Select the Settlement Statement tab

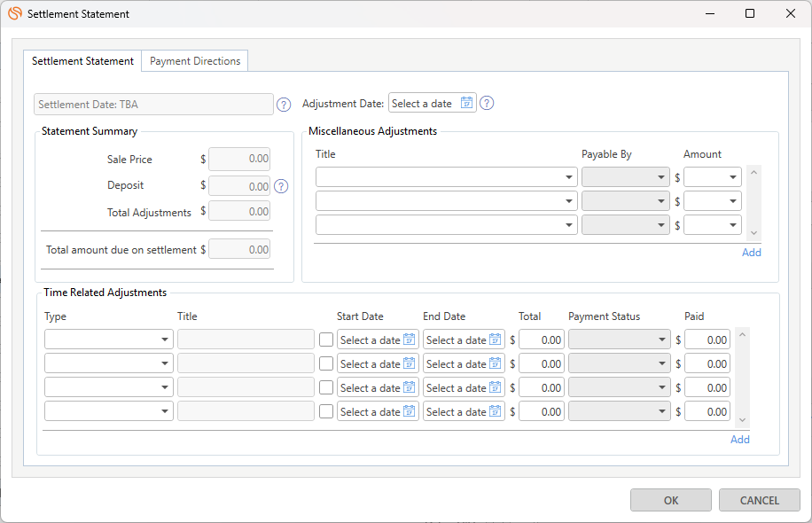click(x=82, y=61)
